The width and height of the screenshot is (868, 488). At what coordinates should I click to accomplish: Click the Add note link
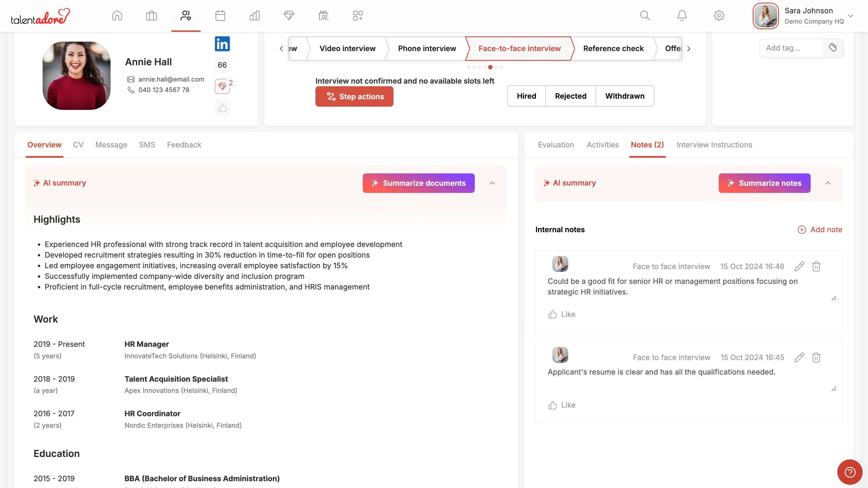(820, 230)
